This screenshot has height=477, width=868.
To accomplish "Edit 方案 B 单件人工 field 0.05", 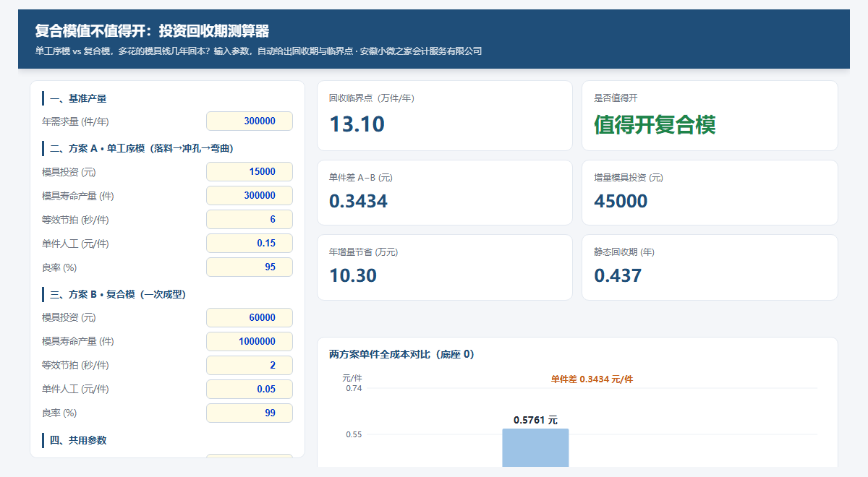I will 250,390.
